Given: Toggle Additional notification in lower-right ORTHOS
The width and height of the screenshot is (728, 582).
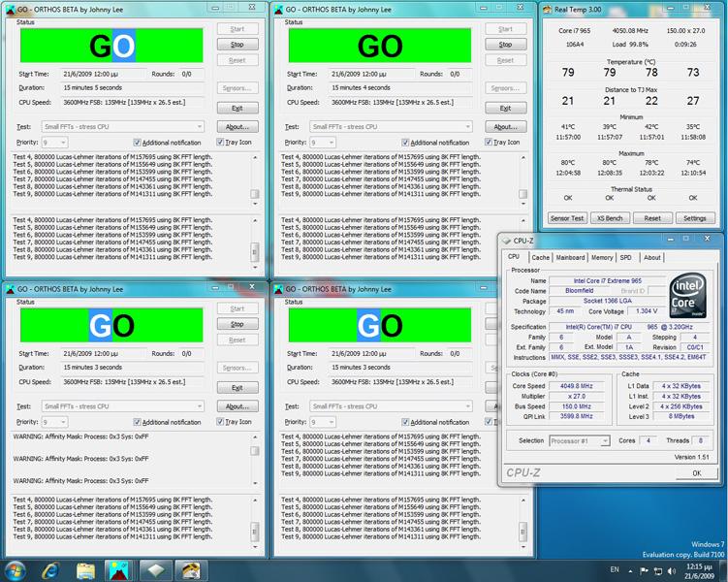Looking at the screenshot, I should tap(405, 422).
